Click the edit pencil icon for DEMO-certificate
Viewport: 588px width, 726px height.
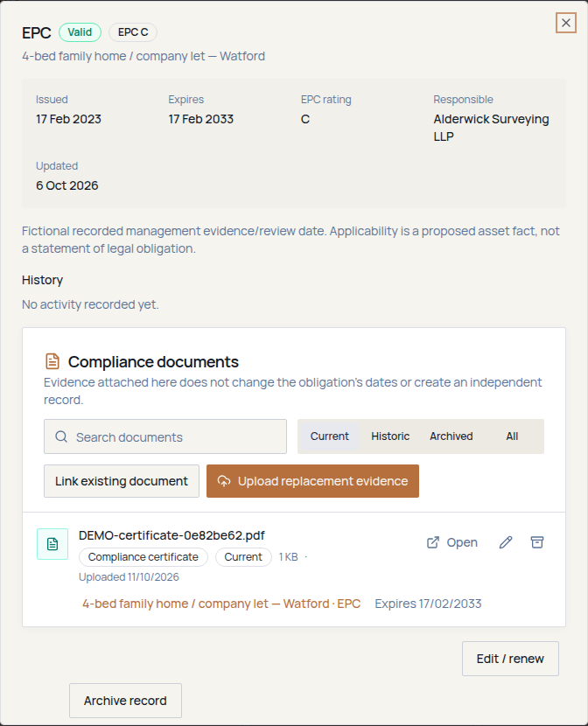tap(506, 542)
